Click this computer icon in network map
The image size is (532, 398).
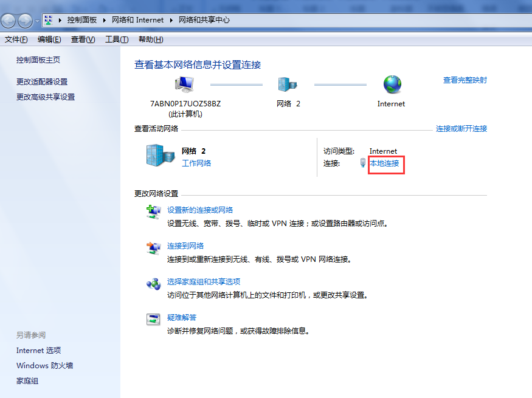click(x=184, y=84)
